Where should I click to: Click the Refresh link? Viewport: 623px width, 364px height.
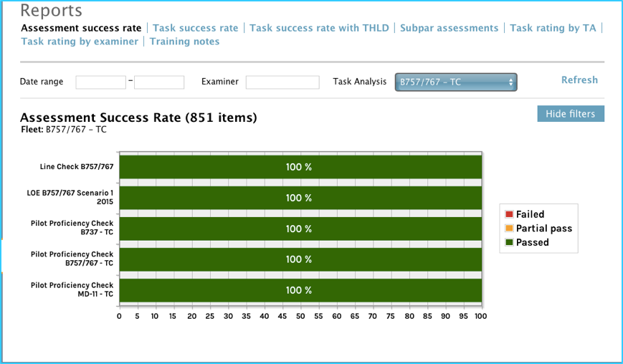coord(579,80)
